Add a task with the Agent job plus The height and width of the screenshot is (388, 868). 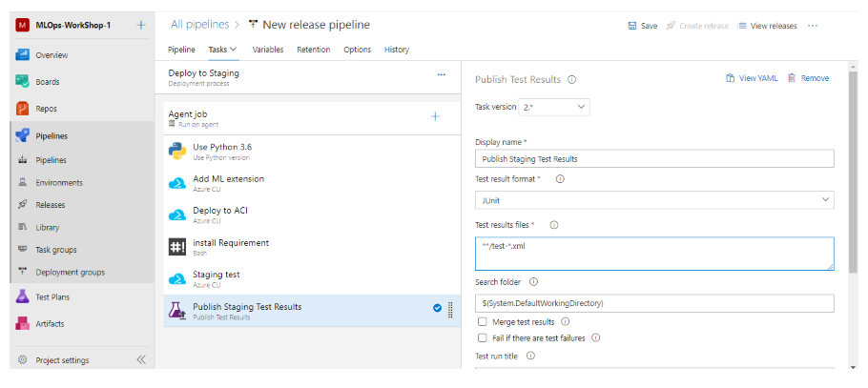coord(435,116)
